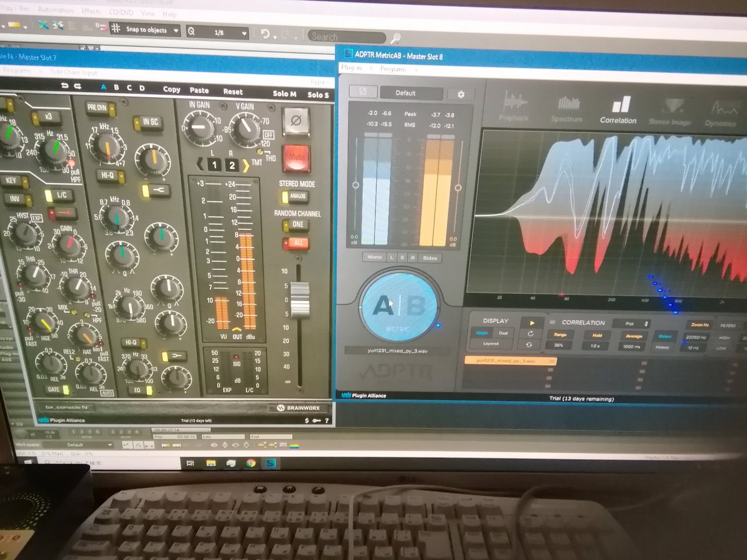Open the 1/8 quantize dropdown
Image resolution: width=747 pixels, height=560 pixels.
(x=217, y=32)
